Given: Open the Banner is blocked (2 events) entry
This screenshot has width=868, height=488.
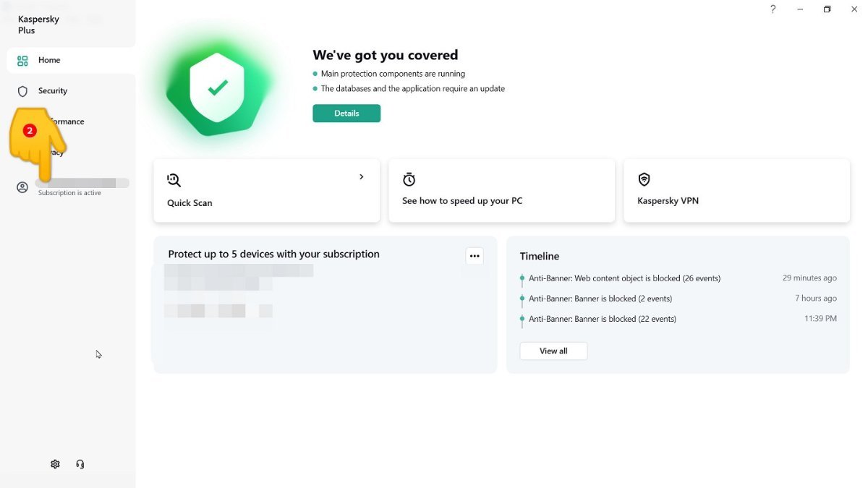Looking at the screenshot, I should coord(600,299).
